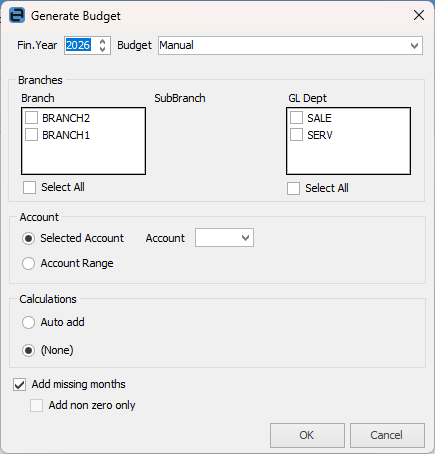Click the app icon in title bar

17,15
